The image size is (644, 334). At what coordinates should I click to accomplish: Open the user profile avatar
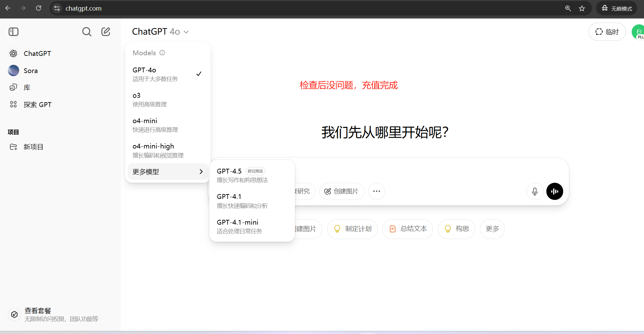(638, 32)
